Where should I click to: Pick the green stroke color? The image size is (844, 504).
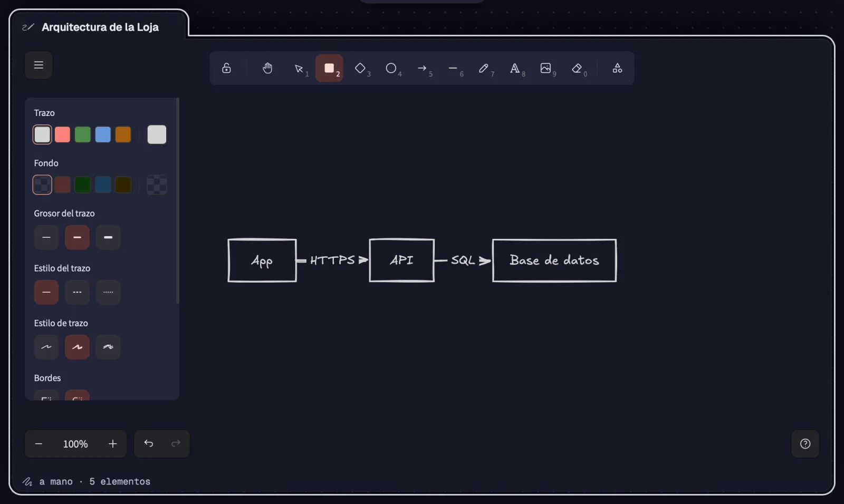tap(83, 134)
